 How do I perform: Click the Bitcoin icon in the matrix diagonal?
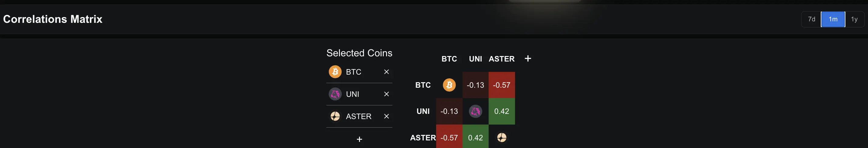[x=449, y=85]
